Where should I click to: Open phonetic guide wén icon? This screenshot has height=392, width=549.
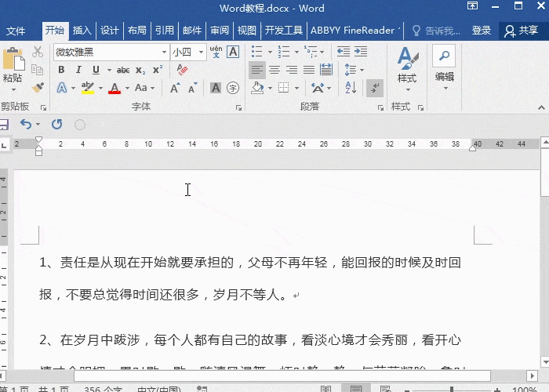(x=216, y=52)
